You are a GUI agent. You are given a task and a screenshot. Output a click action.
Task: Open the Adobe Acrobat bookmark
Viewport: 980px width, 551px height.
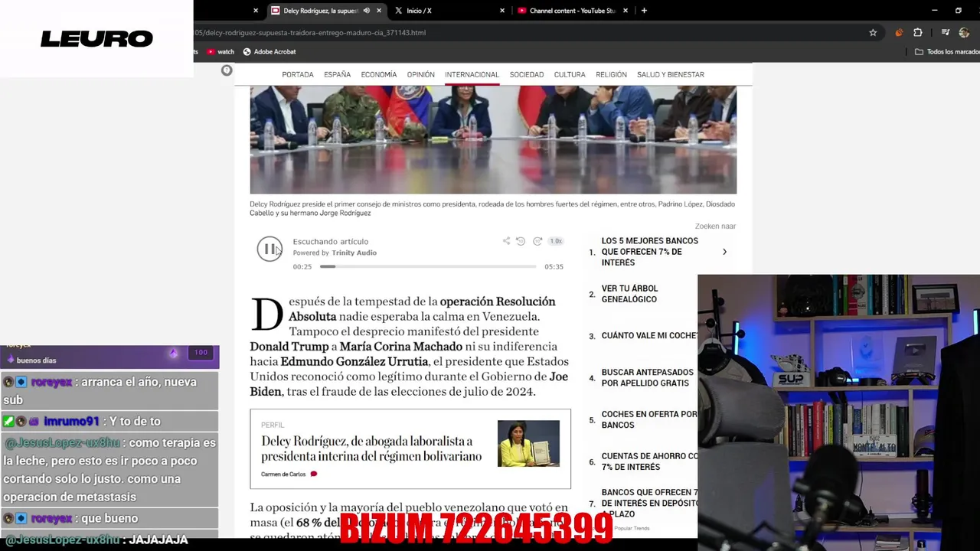pos(269,52)
